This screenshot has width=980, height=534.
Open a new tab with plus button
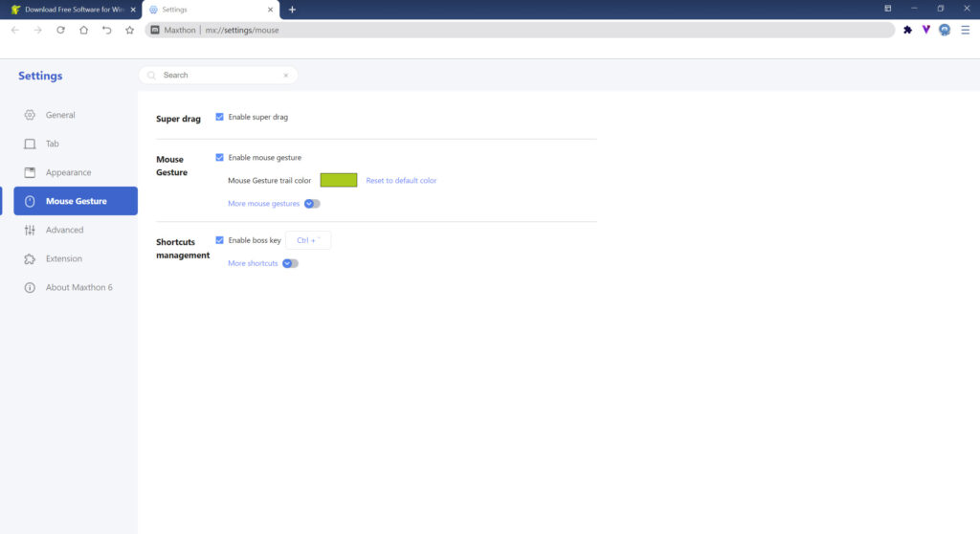click(292, 9)
